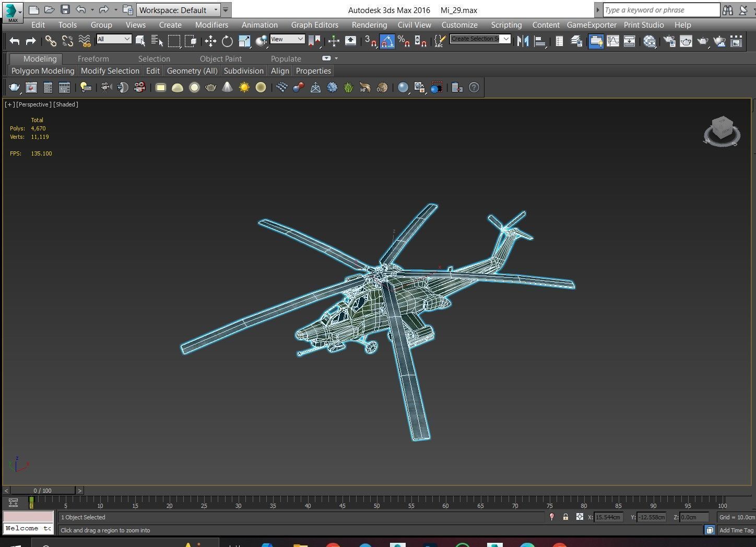This screenshot has width=756, height=547.
Task: Click the Add Time Tag button
Action: pos(736,530)
